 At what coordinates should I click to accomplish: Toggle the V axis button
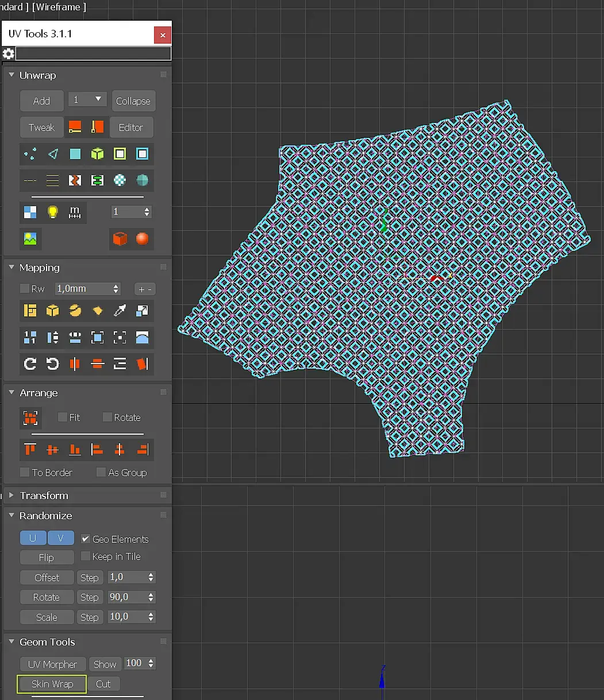click(60, 538)
